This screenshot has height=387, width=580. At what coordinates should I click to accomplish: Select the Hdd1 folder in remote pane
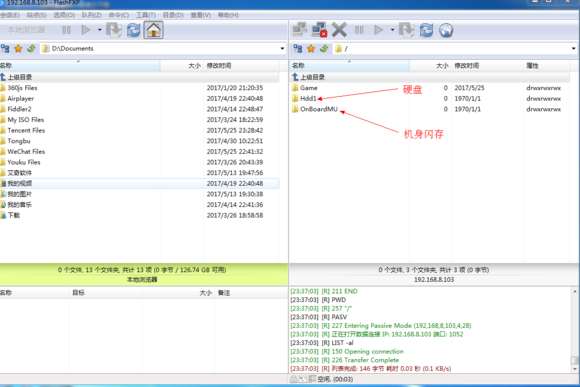coord(308,98)
